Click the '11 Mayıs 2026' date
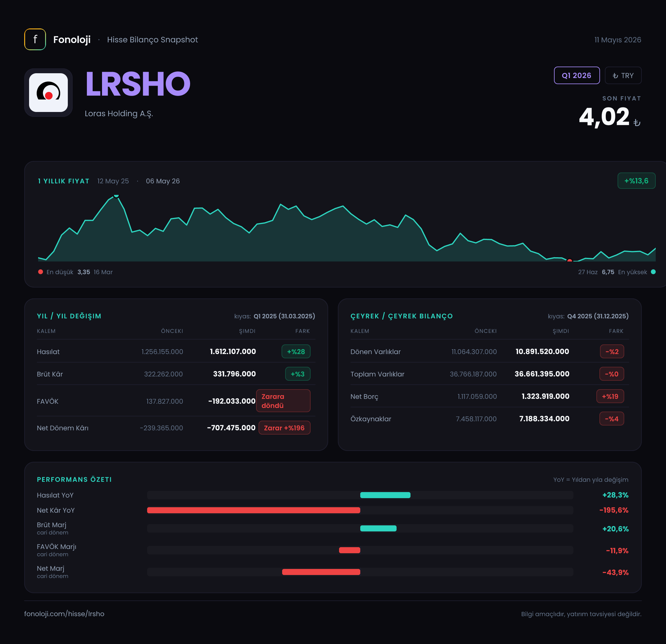 pyautogui.click(x=618, y=40)
